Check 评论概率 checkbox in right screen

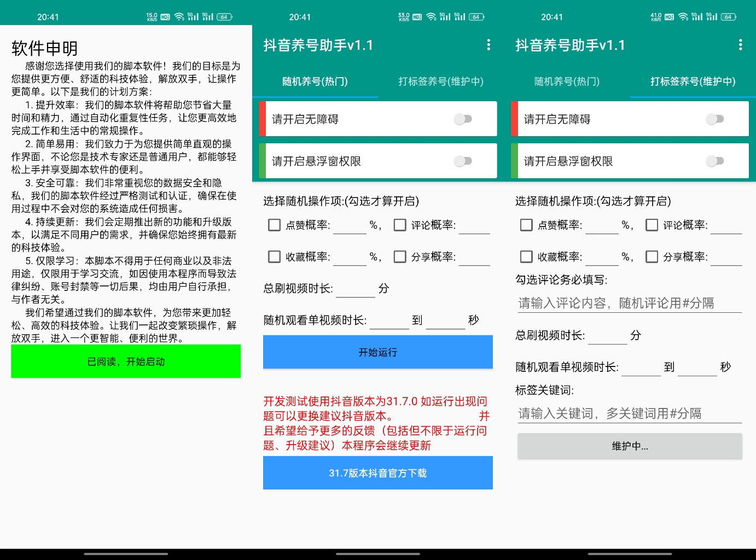point(652,225)
